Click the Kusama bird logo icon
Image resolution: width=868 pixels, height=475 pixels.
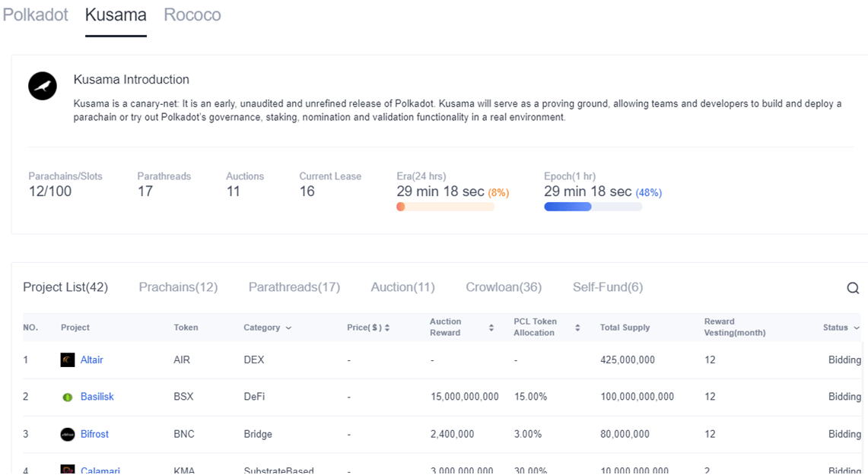click(x=43, y=87)
